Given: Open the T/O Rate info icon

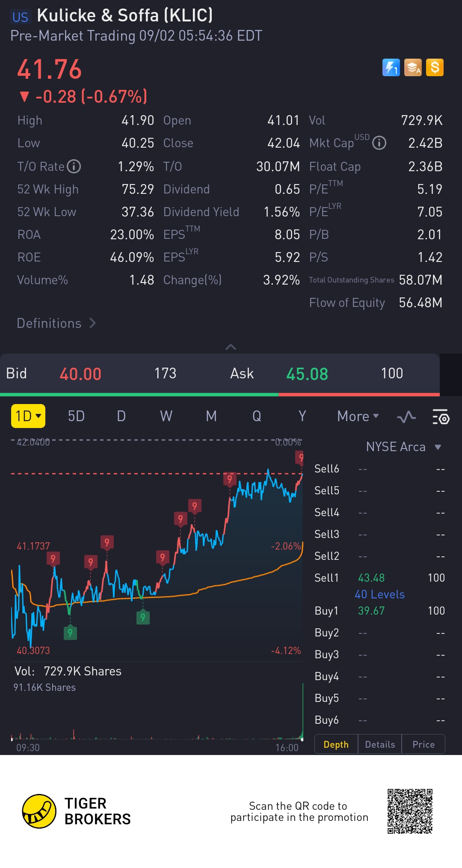Looking at the screenshot, I should coord(74,166).
